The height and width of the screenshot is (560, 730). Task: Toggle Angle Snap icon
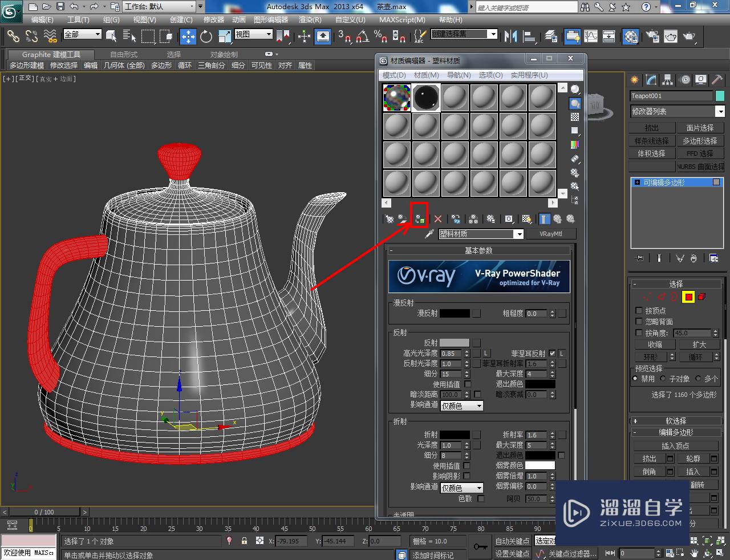click(363, 36)
